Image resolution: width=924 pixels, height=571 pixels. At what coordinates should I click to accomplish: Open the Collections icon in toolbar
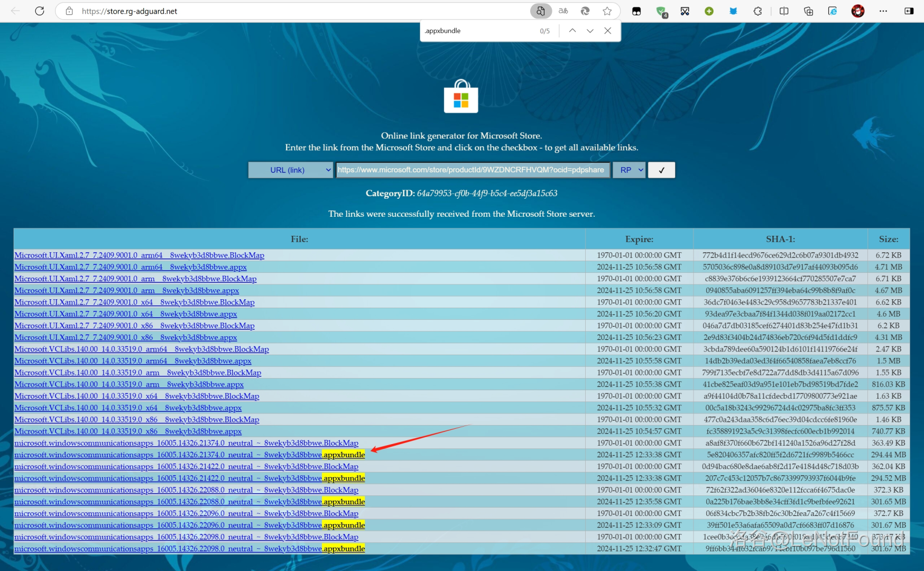point(808,11)
